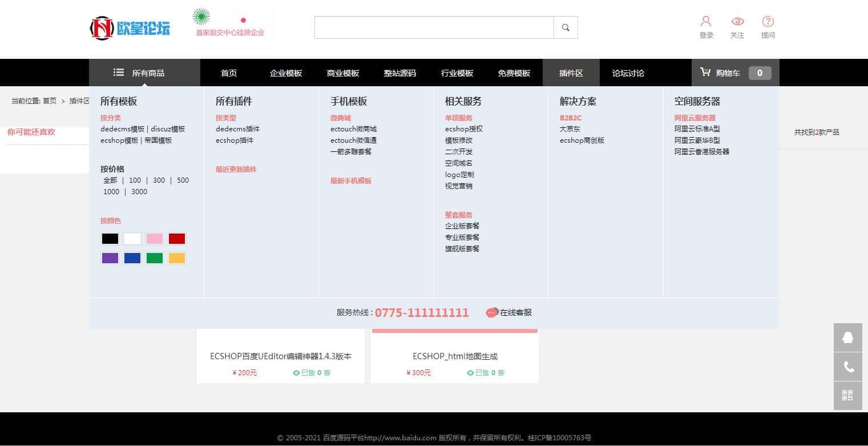Show the QR code sidebar icon
This screenshot has height=446, width=868.
[x=847, y=395]
